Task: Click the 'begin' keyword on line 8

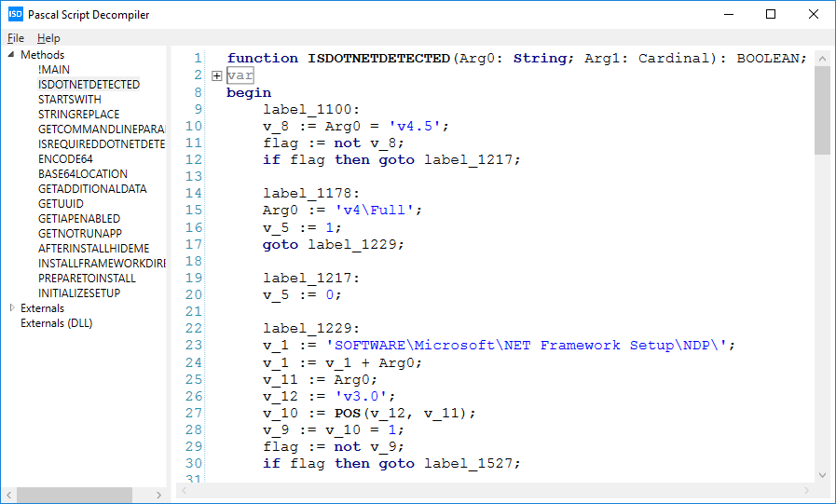Action: click(x=249, y=93)
